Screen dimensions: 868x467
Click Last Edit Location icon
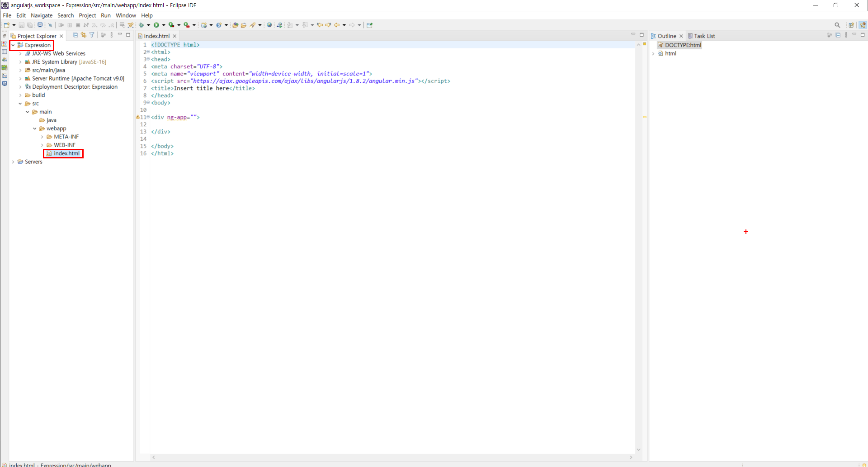[x=320, y=25]
